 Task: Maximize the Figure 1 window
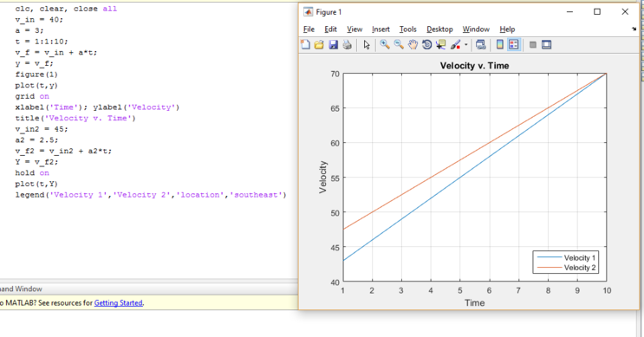click(597, 12)
